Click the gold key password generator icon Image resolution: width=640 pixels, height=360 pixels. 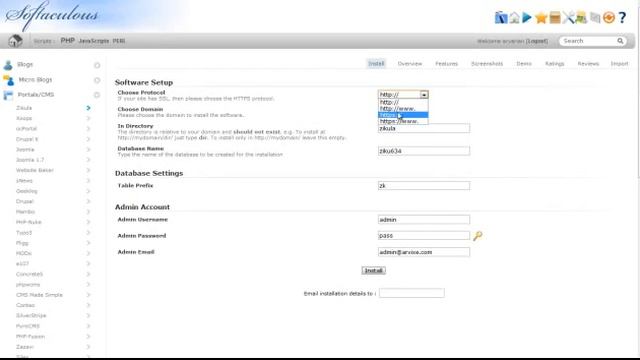478,236
